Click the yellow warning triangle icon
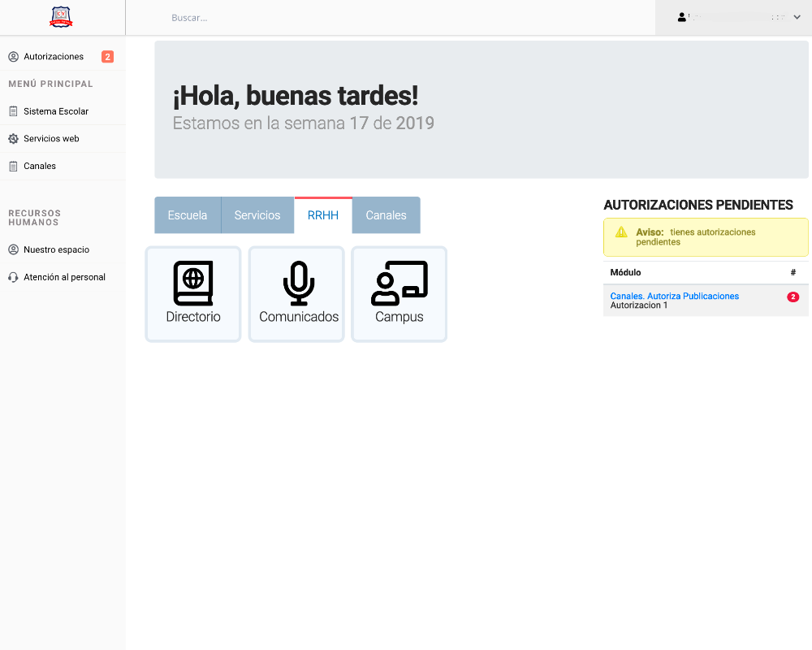 click(621, 232)
